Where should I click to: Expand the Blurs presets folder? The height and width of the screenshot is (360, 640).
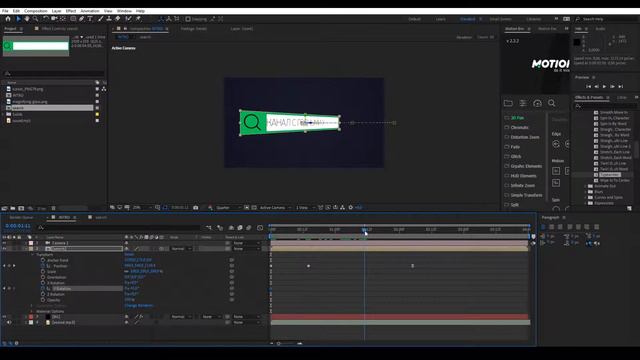[586, 192]
